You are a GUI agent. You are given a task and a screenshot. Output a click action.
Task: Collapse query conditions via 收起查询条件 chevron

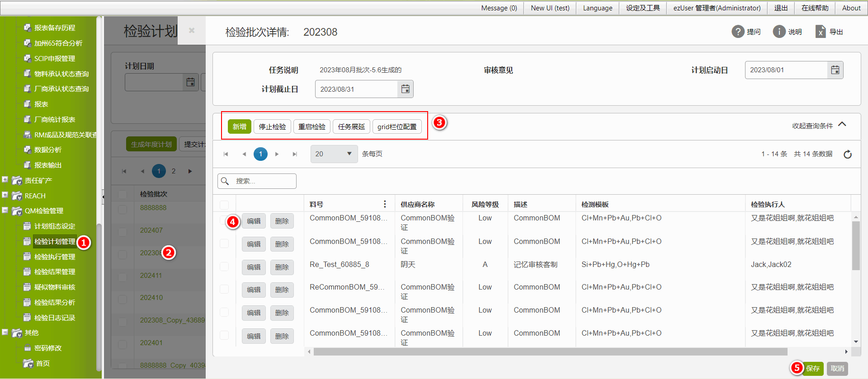(x=842, y=124)
